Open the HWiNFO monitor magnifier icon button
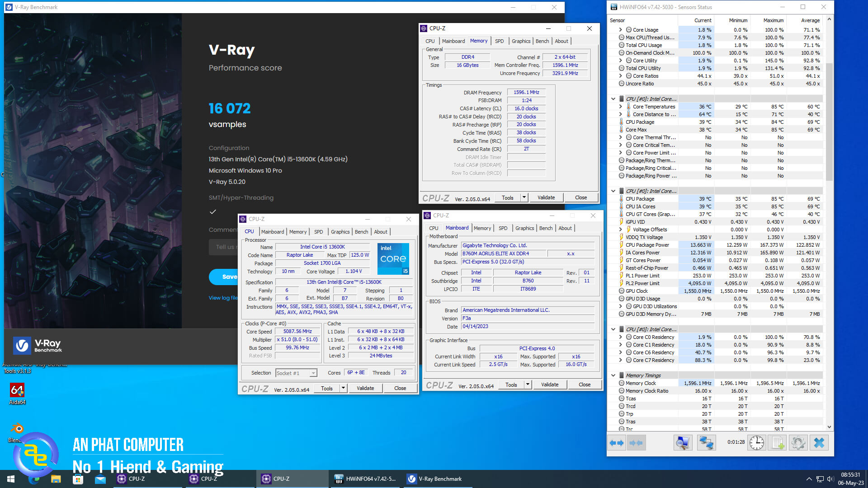 click(683, 443)
